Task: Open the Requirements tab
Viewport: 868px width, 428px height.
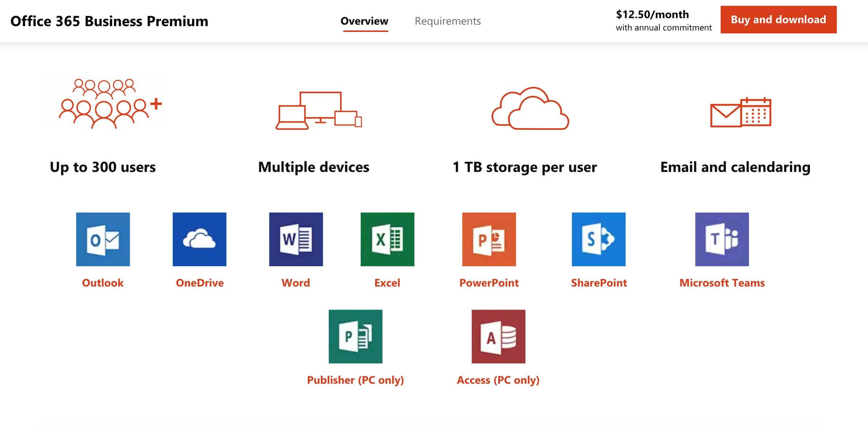Action: pos(448,21)
